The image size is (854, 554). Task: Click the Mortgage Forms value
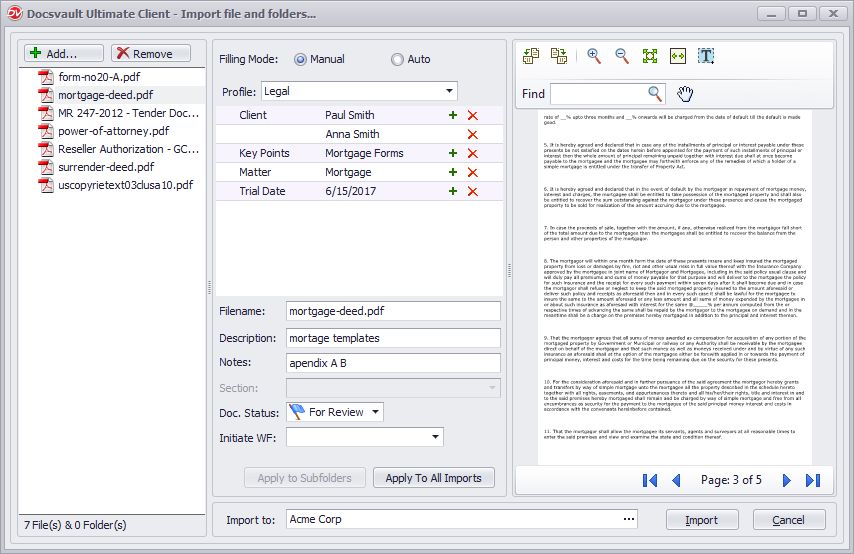click(x=364, y=153)
